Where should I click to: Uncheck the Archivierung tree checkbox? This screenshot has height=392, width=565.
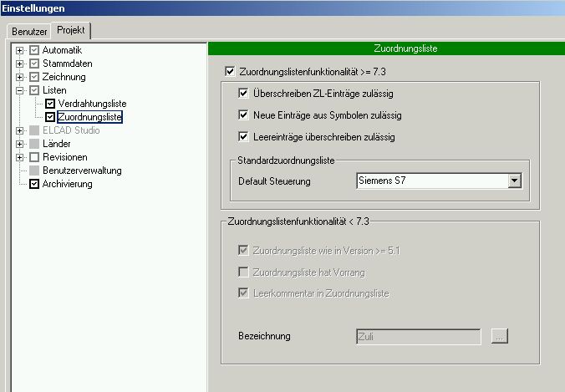click(34, 184)
